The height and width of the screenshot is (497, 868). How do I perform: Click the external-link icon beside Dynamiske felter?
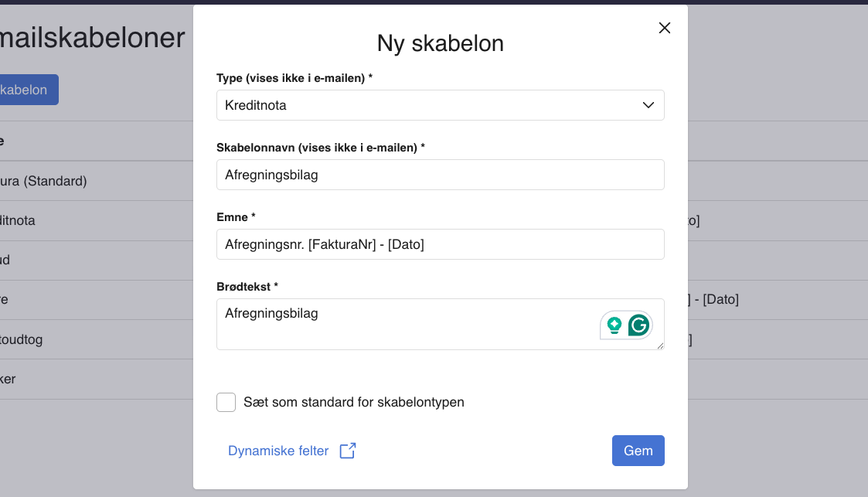(346, 450)
